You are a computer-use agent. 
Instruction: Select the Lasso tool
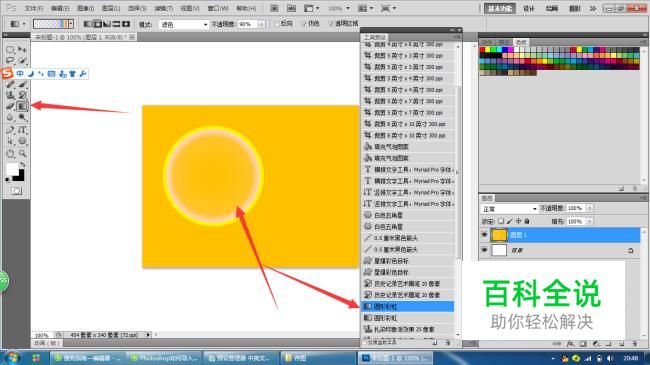pyautogui.click(x=10, y=61)
